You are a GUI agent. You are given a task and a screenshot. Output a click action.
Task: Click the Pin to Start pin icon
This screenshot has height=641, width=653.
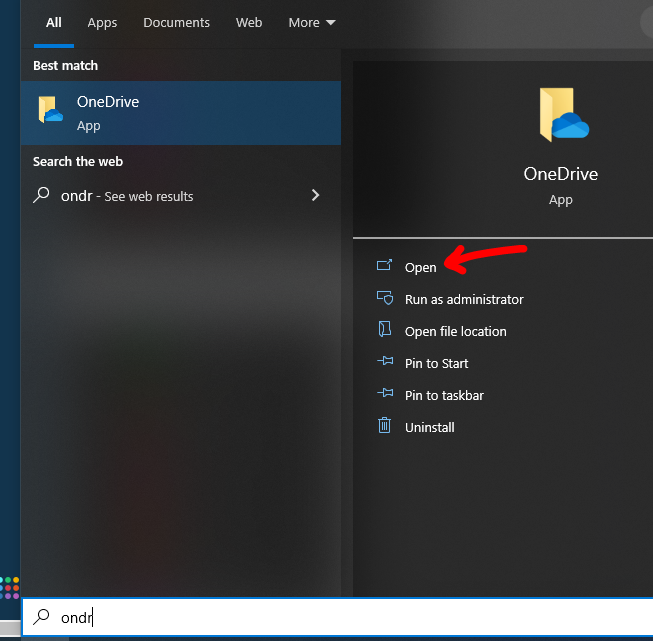coord(385,361)
